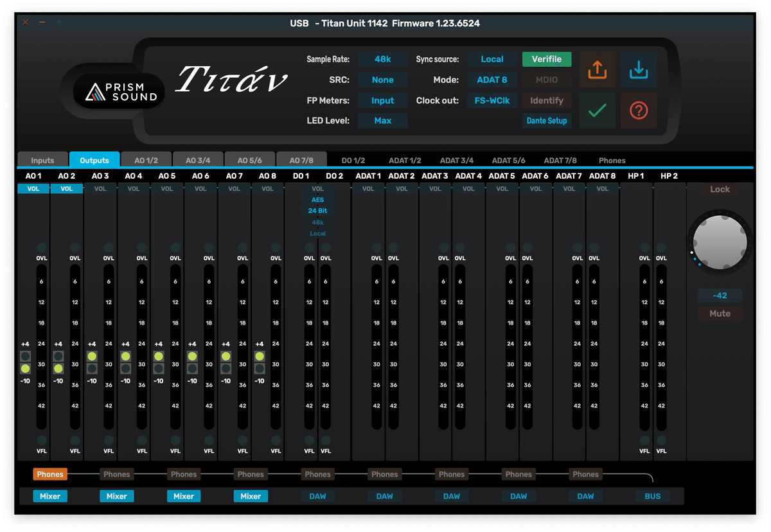Click the DAW source button under DO 1/2
The width and height of the screenshot is (771, 532).
pos(317,496)
